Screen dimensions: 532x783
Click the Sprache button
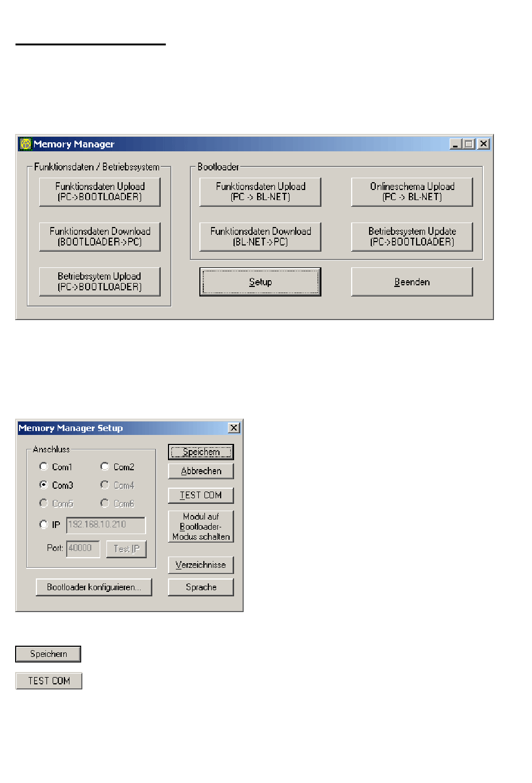[201, 587]
